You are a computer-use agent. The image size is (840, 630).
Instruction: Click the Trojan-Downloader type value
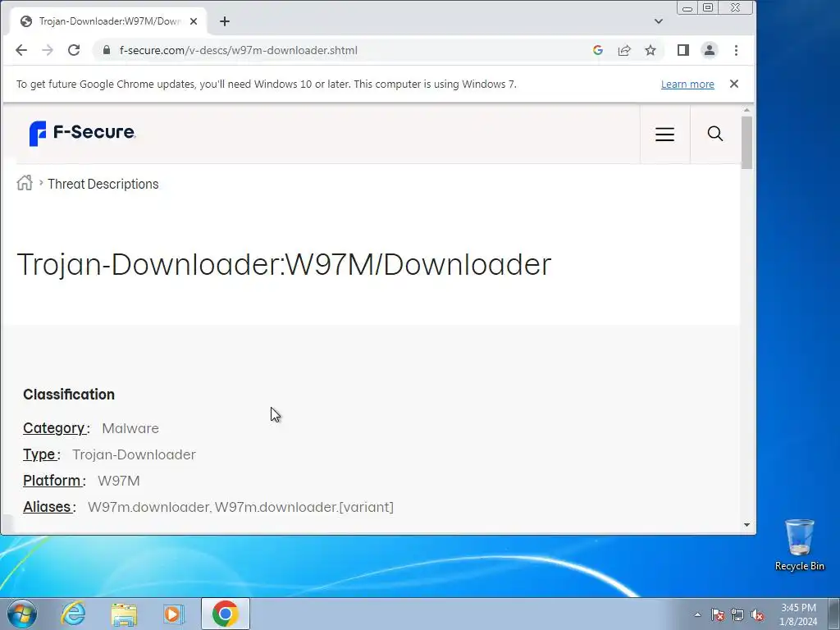click(x=134, y=454)
